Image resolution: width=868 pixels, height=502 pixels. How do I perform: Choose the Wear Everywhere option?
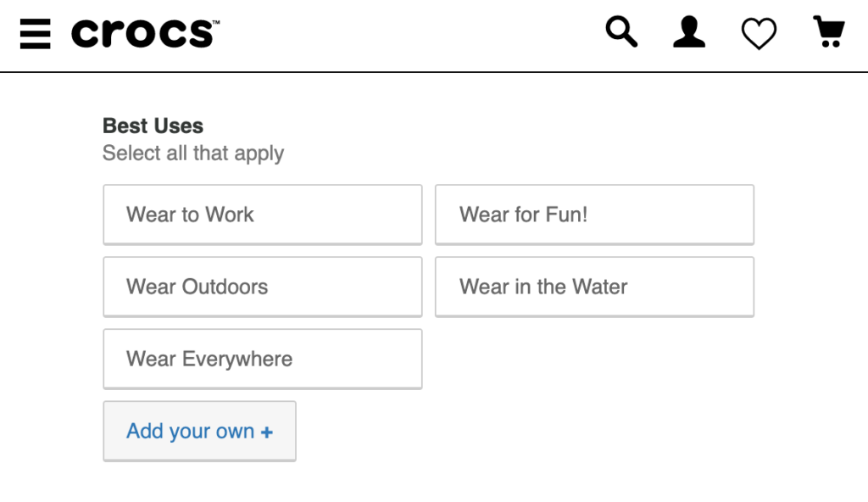pyautogui.click(x=263, y=359)
